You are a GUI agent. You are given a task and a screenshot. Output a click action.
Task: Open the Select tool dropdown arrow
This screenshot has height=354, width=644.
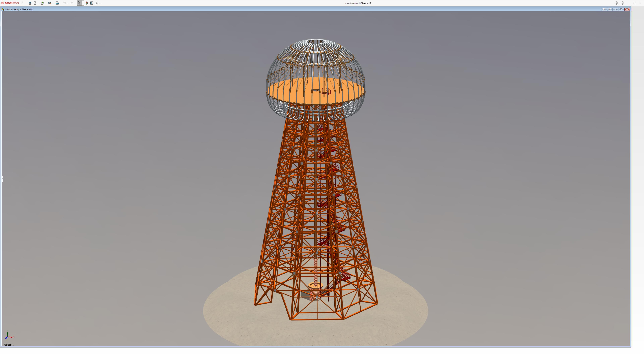(83, 3)
